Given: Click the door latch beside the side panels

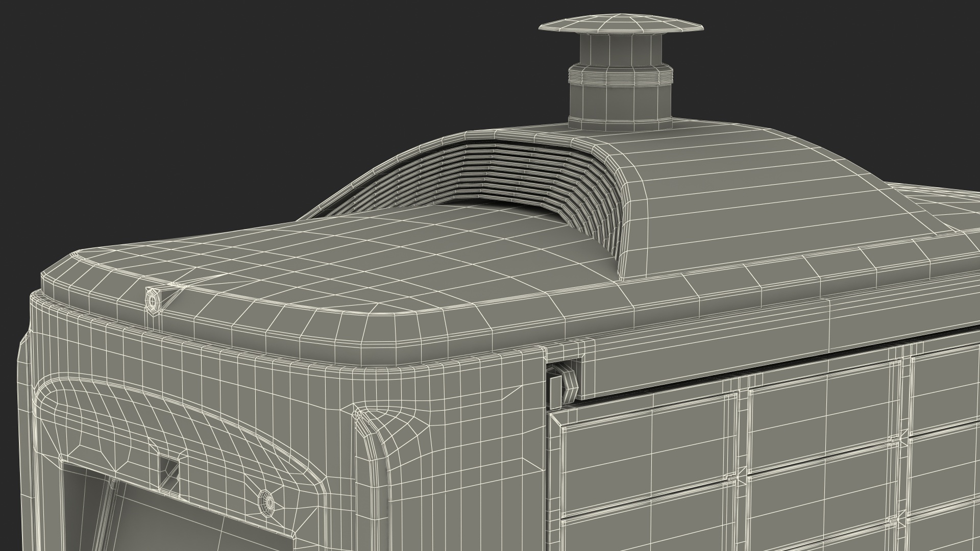Looking at the screenshot, I should (x=562, y=385).
